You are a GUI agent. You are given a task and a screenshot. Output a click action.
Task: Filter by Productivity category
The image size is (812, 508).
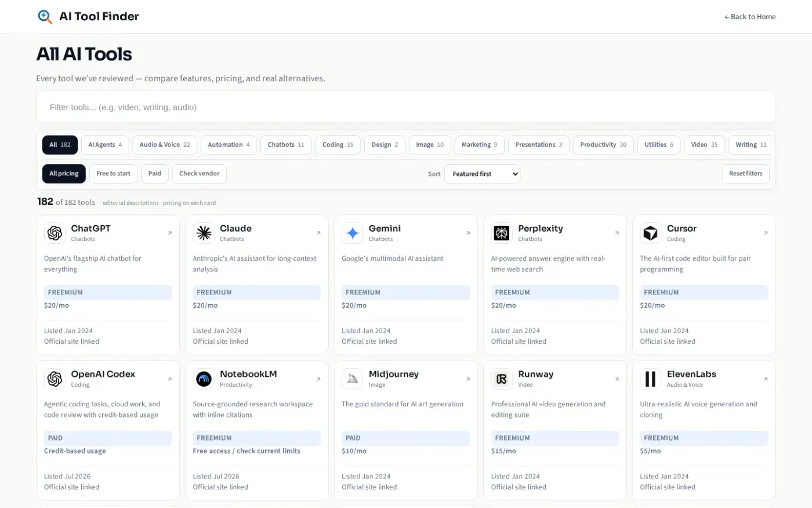point(603,145)
